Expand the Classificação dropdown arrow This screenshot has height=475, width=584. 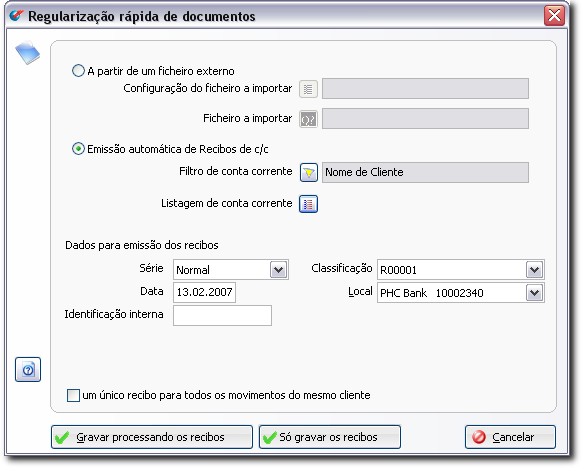[535, 270]
